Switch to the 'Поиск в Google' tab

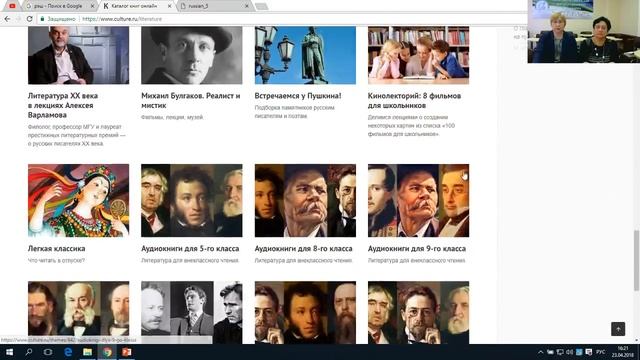(x=59, y=6)
